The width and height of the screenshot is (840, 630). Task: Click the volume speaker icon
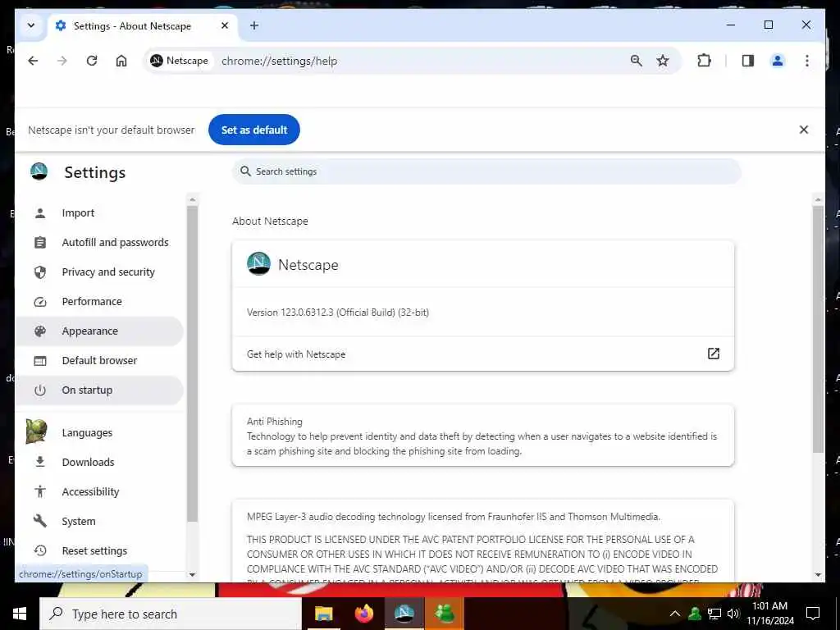click(733, 614)
